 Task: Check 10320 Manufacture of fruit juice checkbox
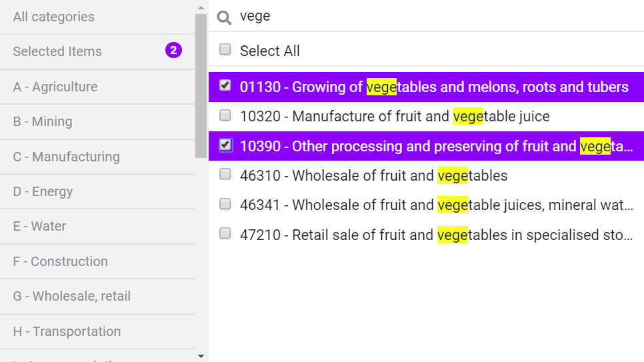click(225, 115)
